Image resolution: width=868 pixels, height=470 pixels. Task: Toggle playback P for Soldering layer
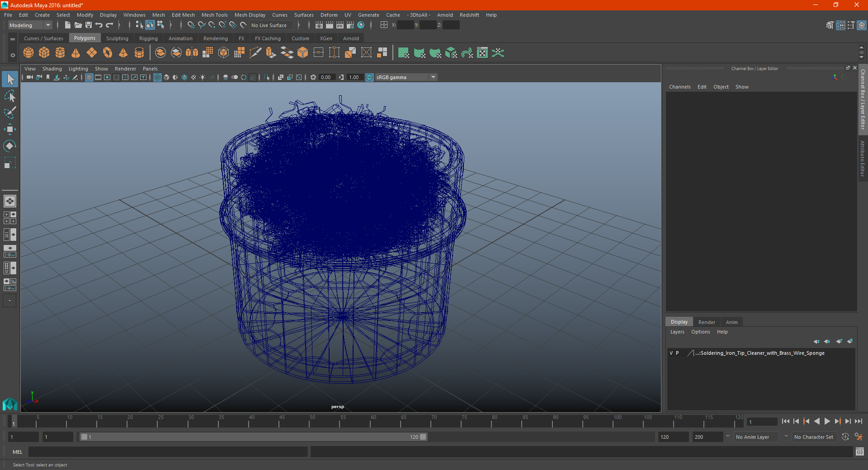point(677,353)
